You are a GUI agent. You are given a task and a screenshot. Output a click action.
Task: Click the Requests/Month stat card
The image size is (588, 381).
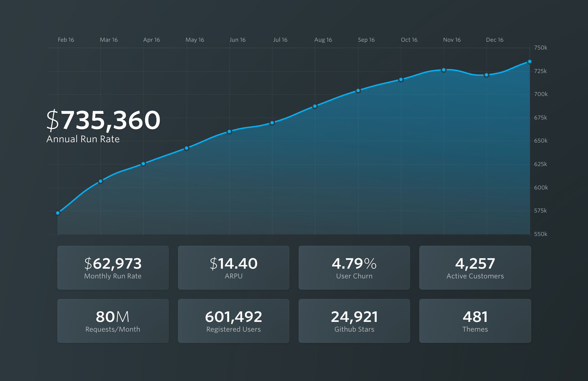(x=113, y=321)
